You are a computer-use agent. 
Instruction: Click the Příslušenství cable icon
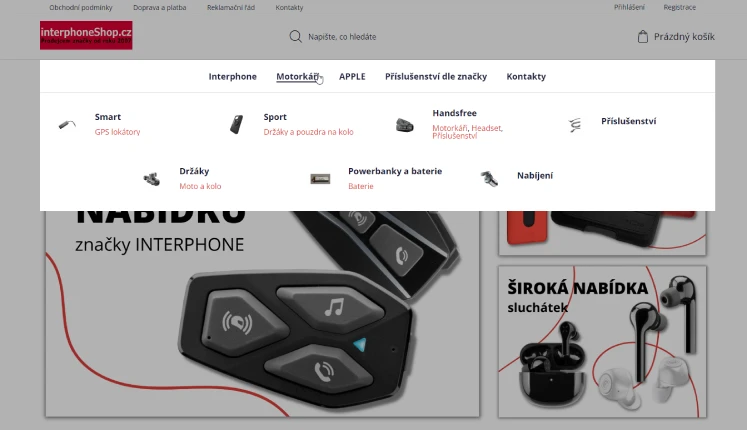[575, 125]
